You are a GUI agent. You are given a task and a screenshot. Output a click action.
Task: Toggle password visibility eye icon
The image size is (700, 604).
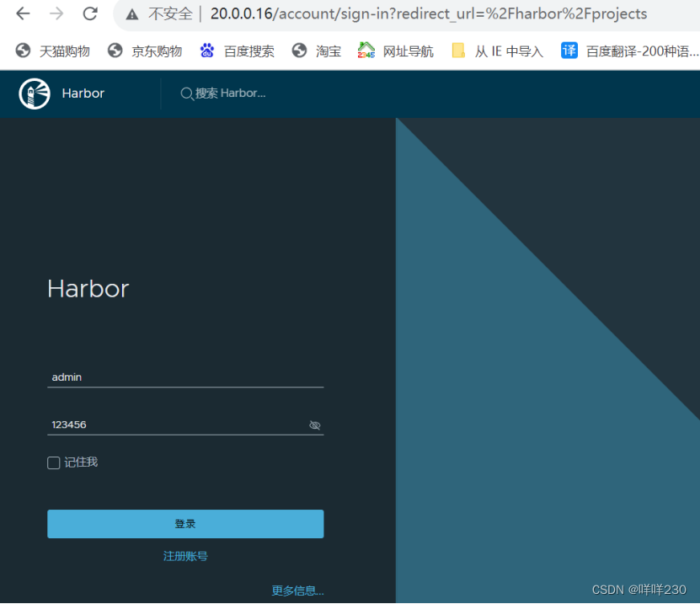[x=315, y=425]
